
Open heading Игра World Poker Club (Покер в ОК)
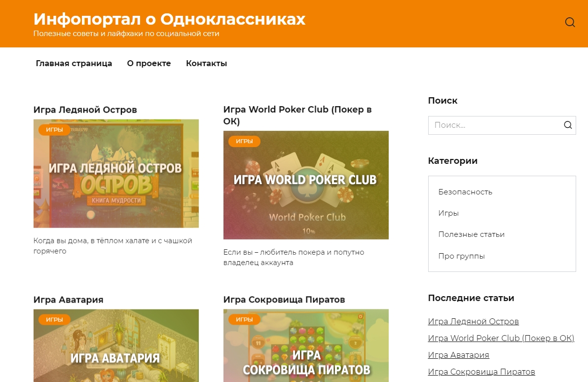click(297, 115)
